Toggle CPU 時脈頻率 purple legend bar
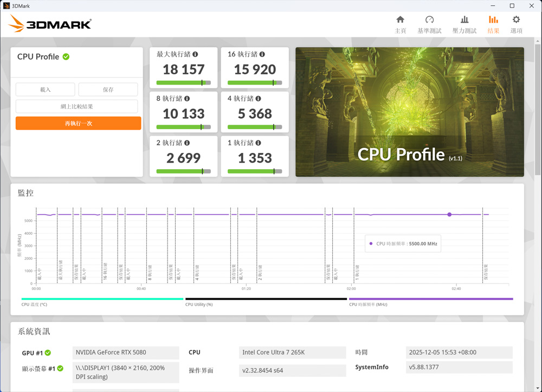 click(x=431, y=299)
